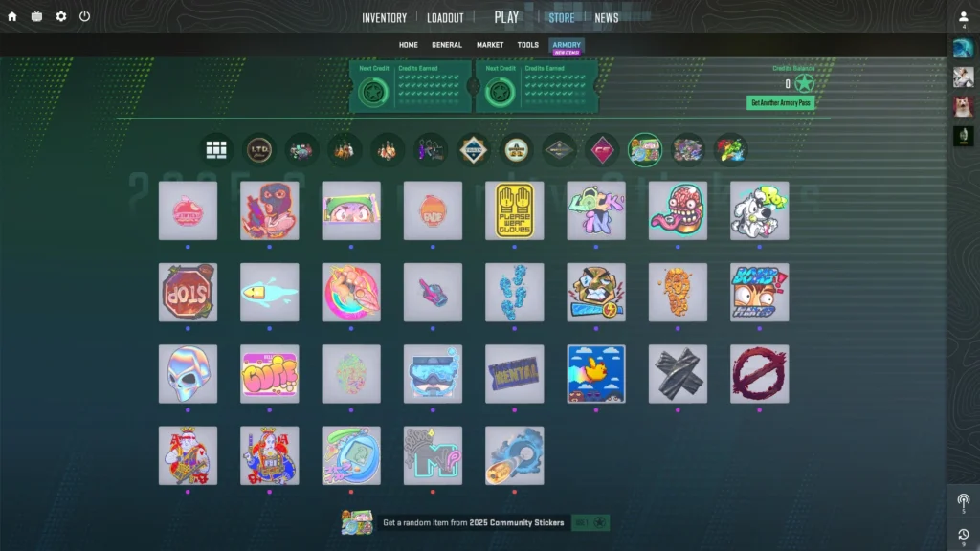This screenshot has width=980, height=551.
Task: Click the recent history clock icon in sidebar
Action: point(963,534)
